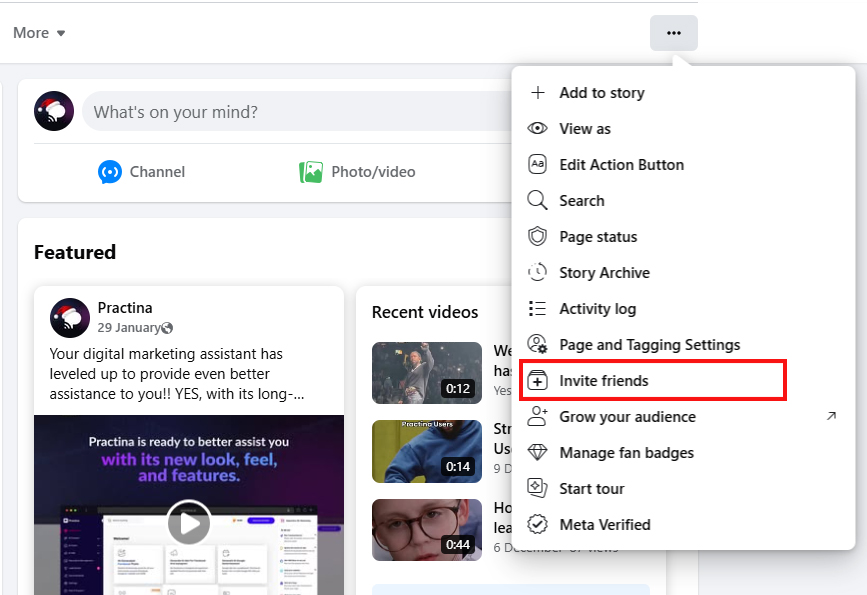The image size is (867, 595).
Task: Click the Meta Verified checkmark badge icon
Action: click(538, 525)
